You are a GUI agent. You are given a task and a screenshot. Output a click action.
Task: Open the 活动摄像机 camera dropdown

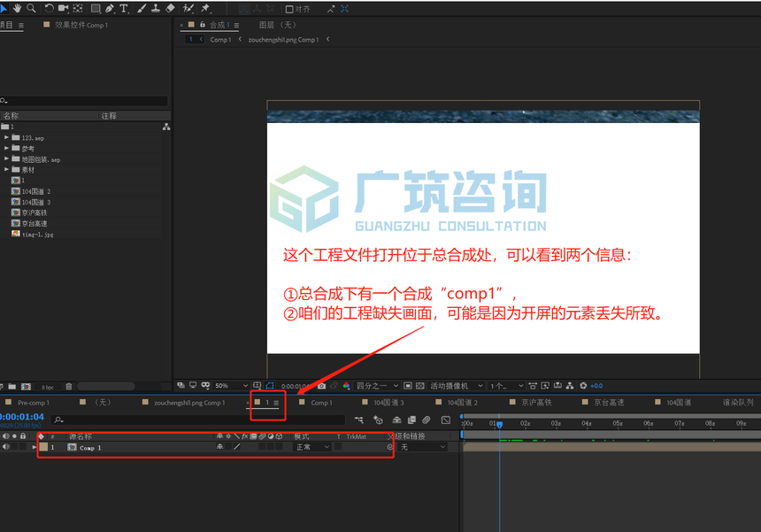pos(457,386)
